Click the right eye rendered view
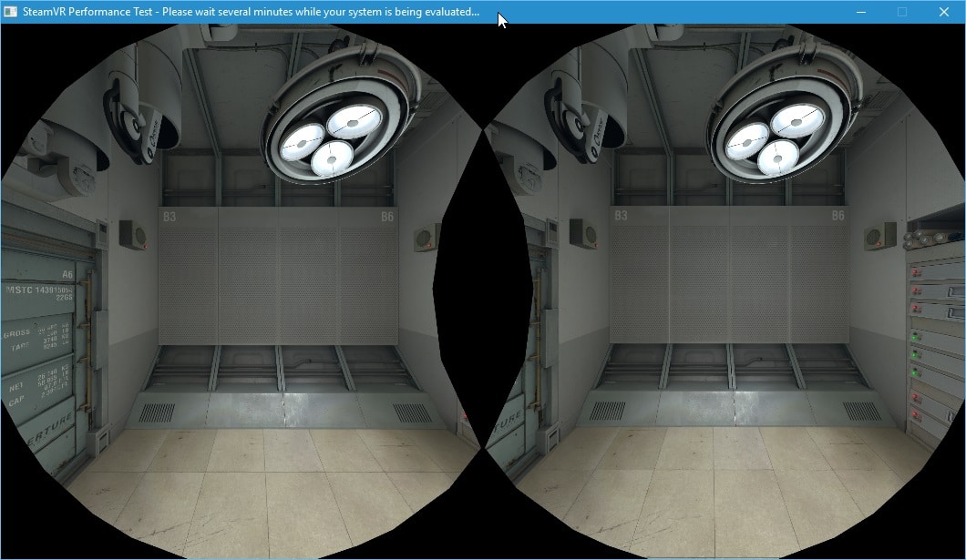 pos(725,291)
